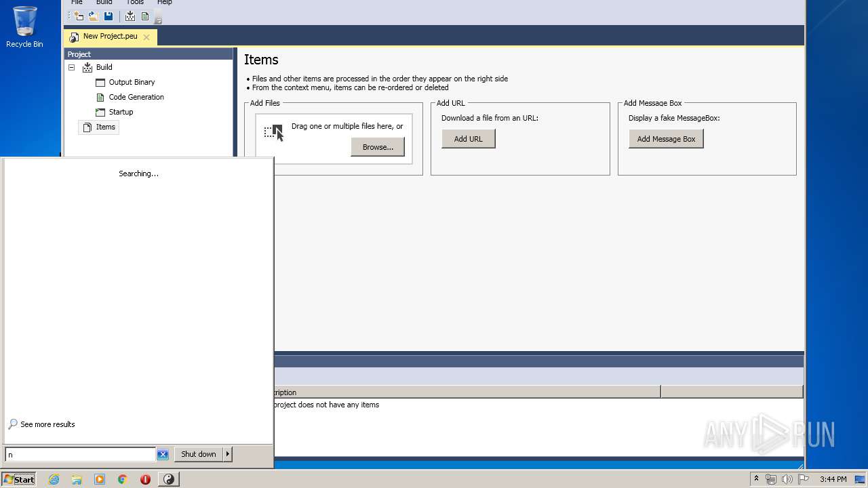Screen dimensions: 868x488
Task: Click the Shut down button
Action: pos(199,454)
